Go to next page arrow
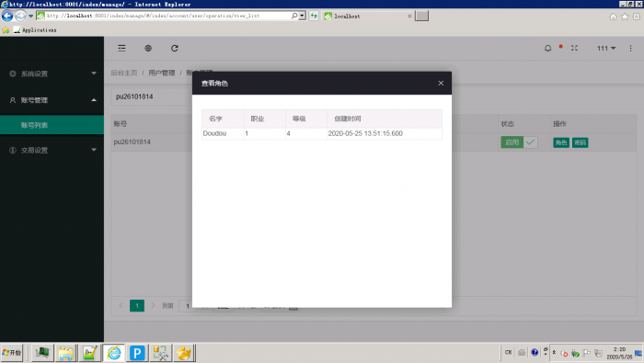The height and width of the screenshot is (363, 644). (x=153, y=306)
